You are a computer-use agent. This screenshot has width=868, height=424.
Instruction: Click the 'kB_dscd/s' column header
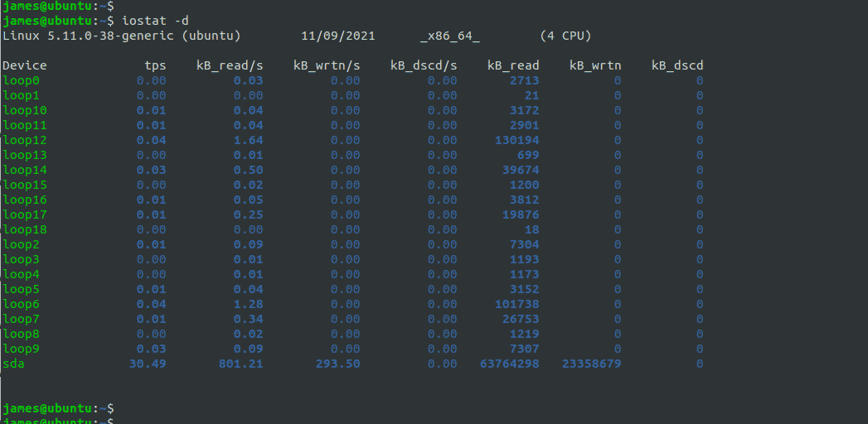[x=424, y=65]
